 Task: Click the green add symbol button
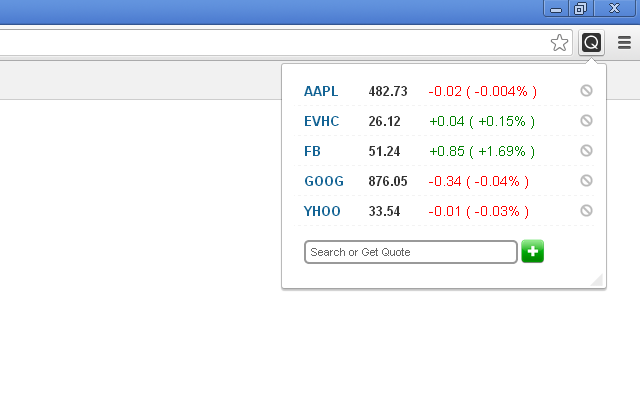[533, 251]
